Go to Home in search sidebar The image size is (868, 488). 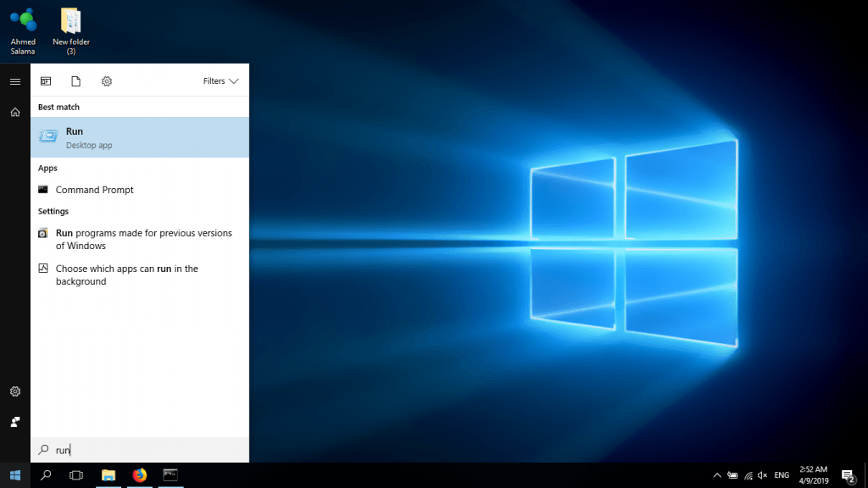click(15, 113)
